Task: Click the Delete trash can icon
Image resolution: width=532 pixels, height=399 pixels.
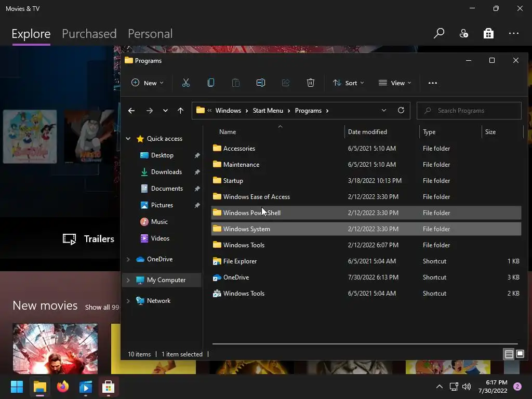Action: [x=311, y=83]
